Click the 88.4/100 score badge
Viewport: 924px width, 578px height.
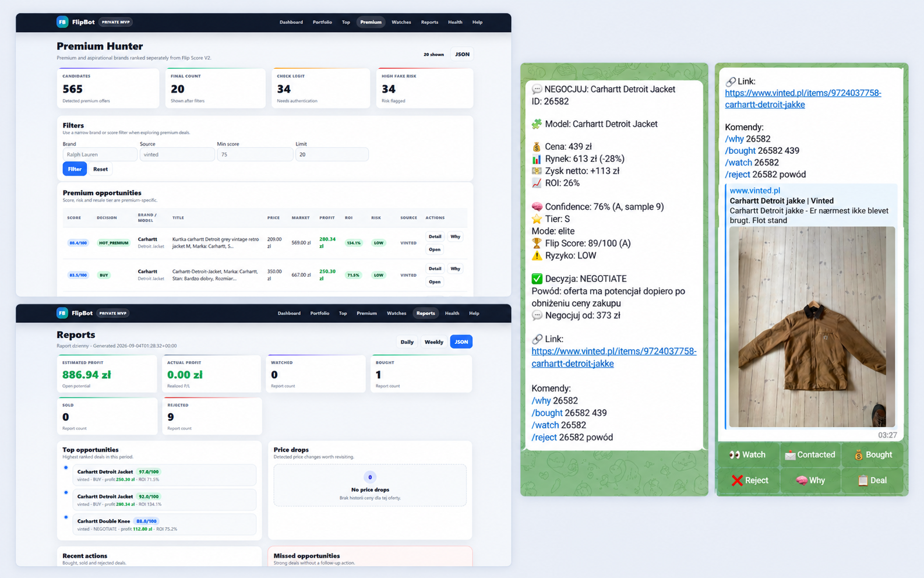click(79, 243)
